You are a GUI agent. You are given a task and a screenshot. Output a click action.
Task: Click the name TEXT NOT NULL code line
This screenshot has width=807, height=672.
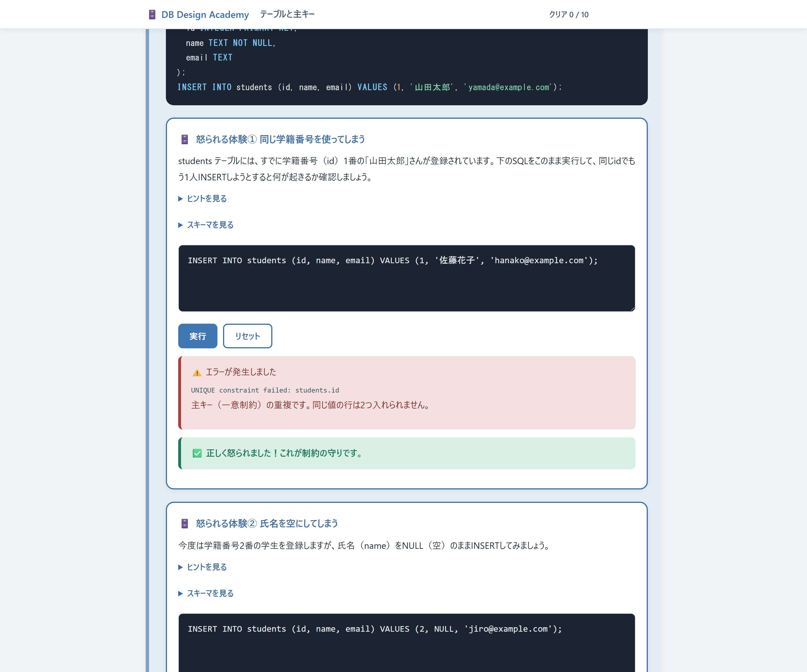[231, 43]
